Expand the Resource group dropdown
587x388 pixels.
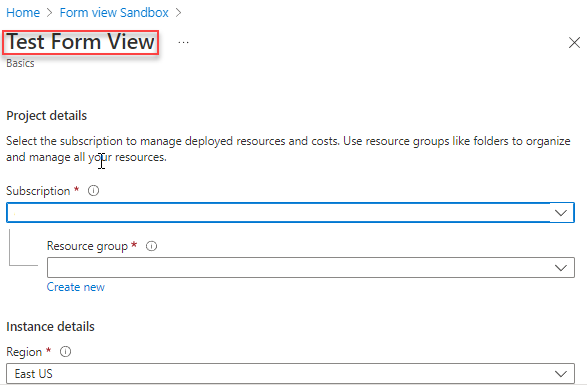click(311, 267)
